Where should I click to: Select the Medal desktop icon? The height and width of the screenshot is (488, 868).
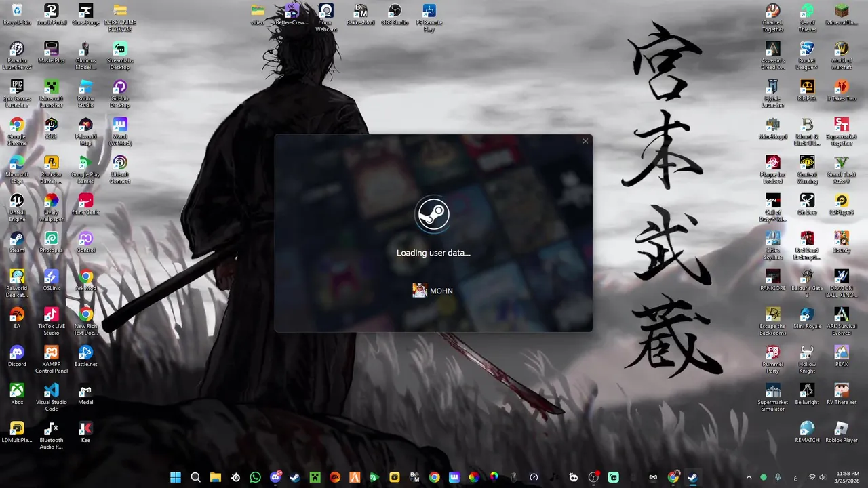85,394
